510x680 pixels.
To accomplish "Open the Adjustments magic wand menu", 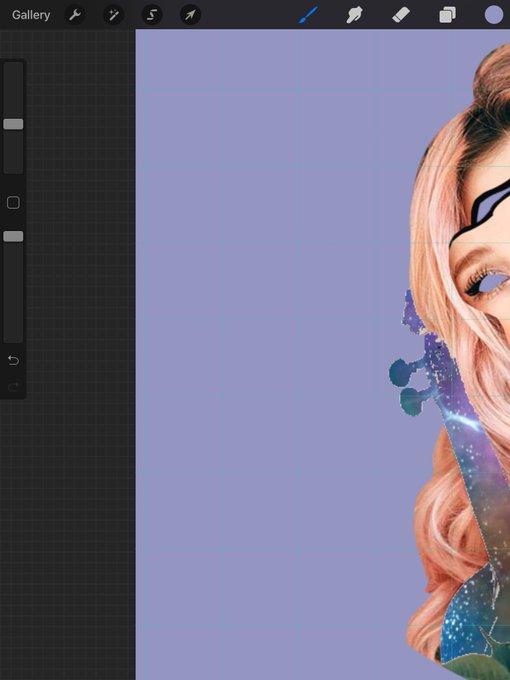I will (113, 15).
